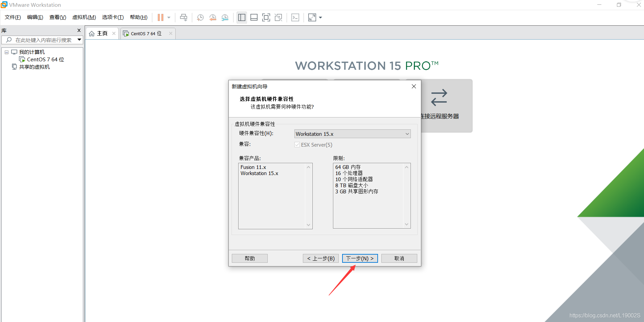
Task: Open the 查看(V) menu
Action: [x=58, y=17]
